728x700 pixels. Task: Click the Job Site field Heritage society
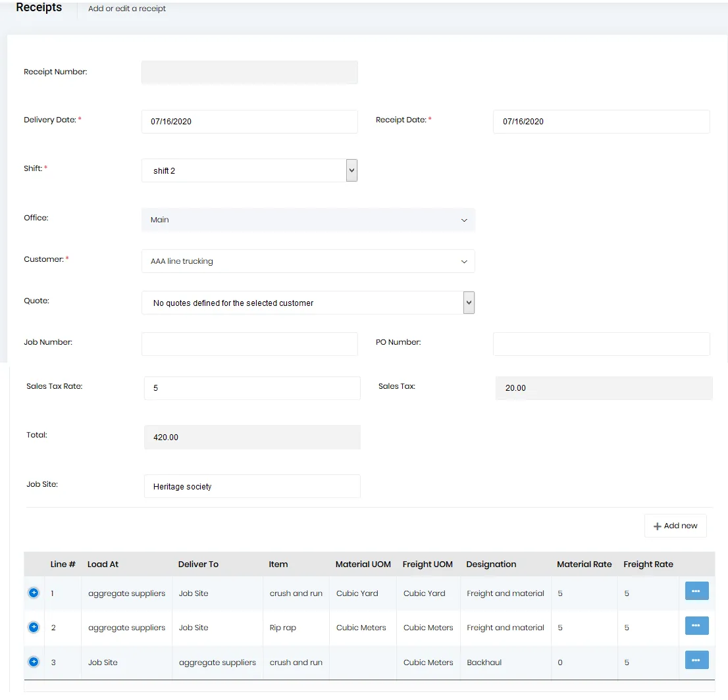click(252, 486)
